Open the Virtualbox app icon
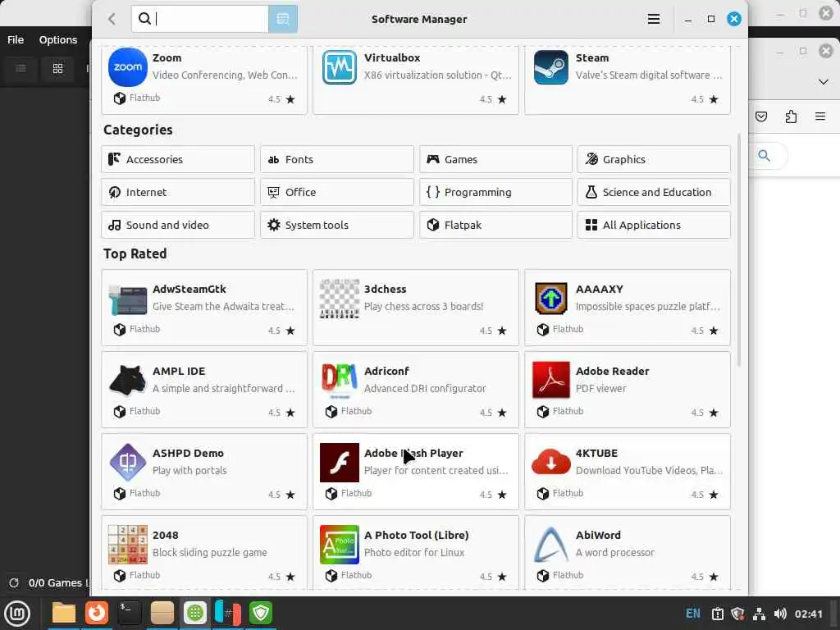Image resolution: width=840 pixels, height=630 pixels. [339, 67]
